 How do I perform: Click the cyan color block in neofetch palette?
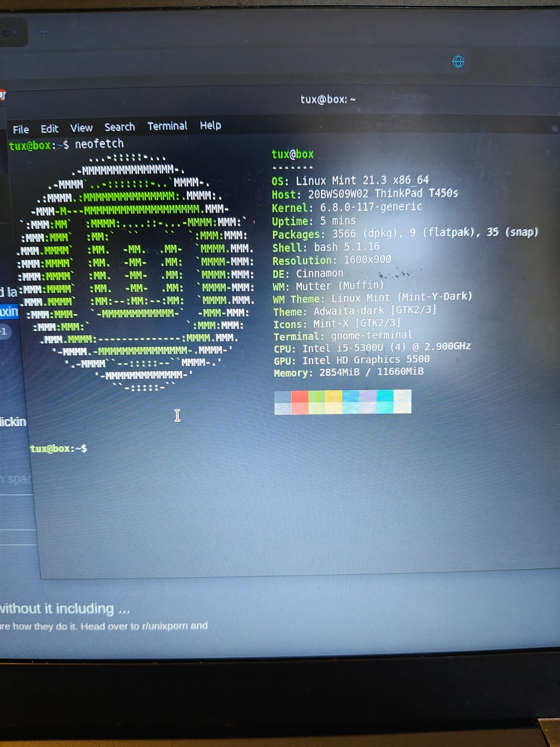[x=385, y=402]
